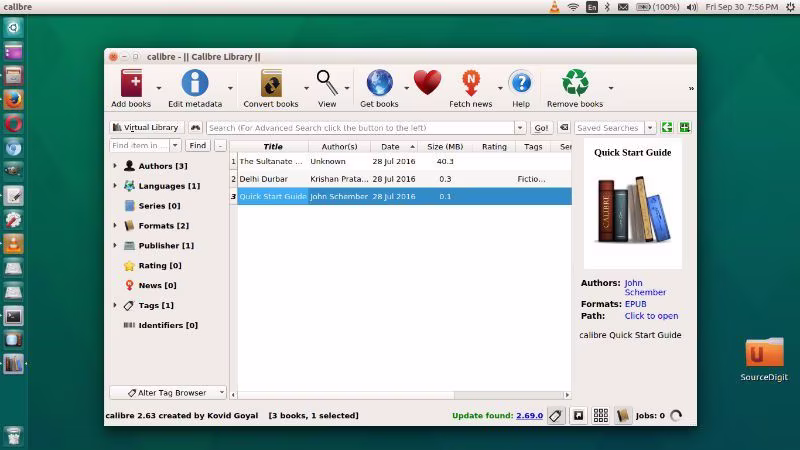
Task: Expand the Tags [1] tree node
Action: coord(115,305)
